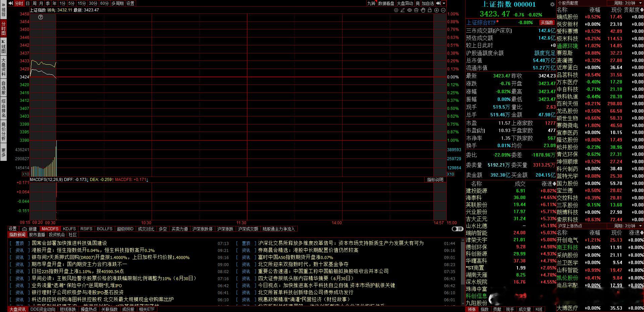Open 大盘异动 panel
This screenshot has height=312, width=644.
click(x=405, y=3)
